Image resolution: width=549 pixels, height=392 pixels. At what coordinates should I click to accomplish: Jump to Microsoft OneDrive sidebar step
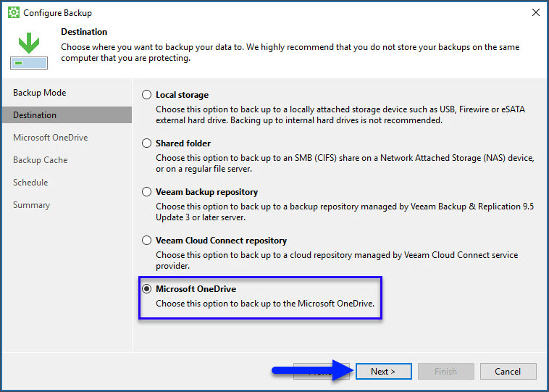point(50,138)
